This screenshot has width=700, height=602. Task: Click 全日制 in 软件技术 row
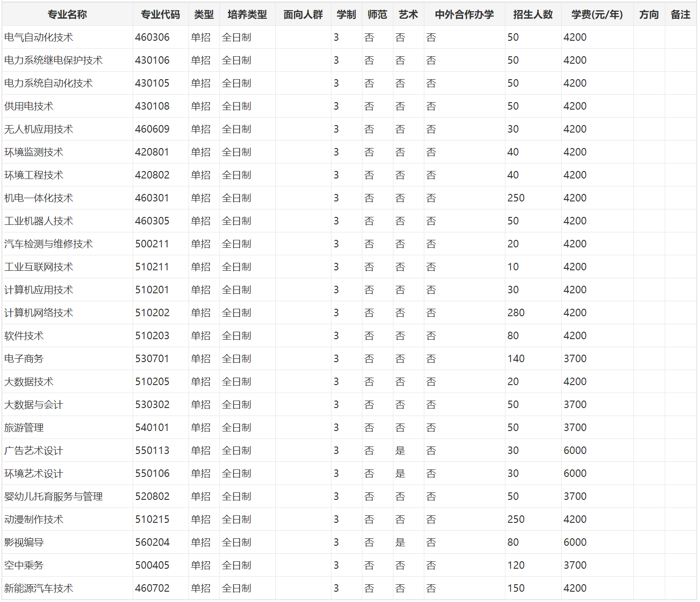[x=236, y=335]
